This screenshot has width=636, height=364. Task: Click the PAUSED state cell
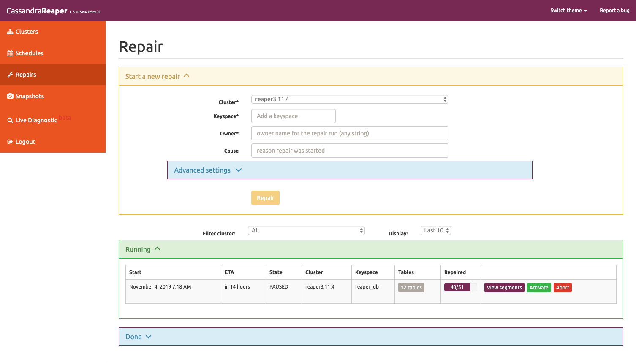point(284,291)
